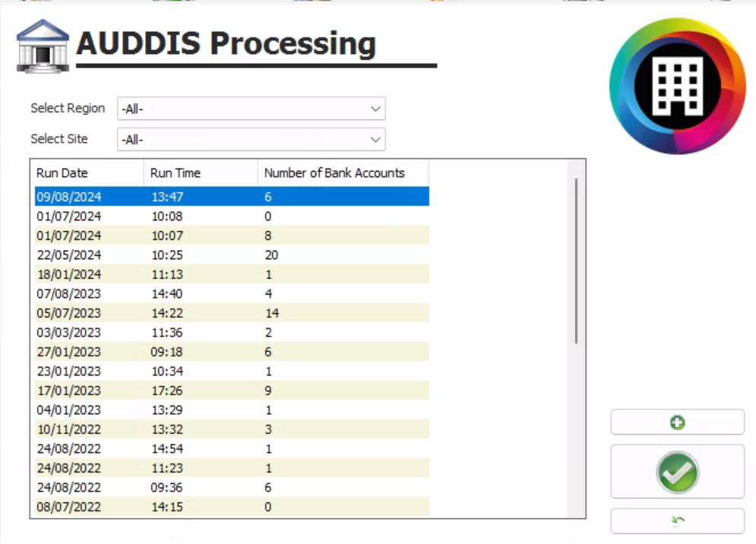The width and height of the screenshot is (756, 544).
Task: Select the run dated 27/01/2023
Action: pos(232,352)
